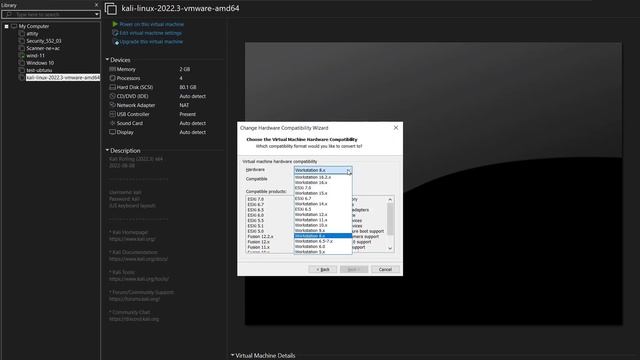
Task: Close the Library panel
Action: click(96, 5)
